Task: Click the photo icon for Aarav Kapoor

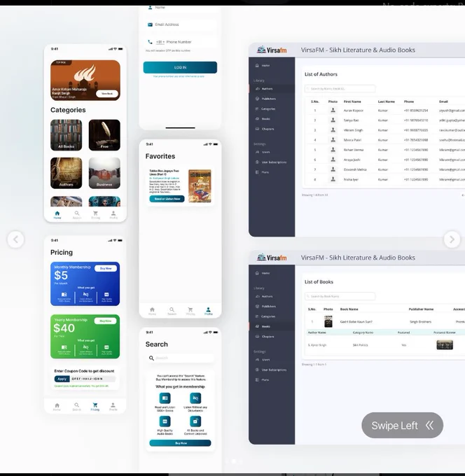Action: point(333,111)
